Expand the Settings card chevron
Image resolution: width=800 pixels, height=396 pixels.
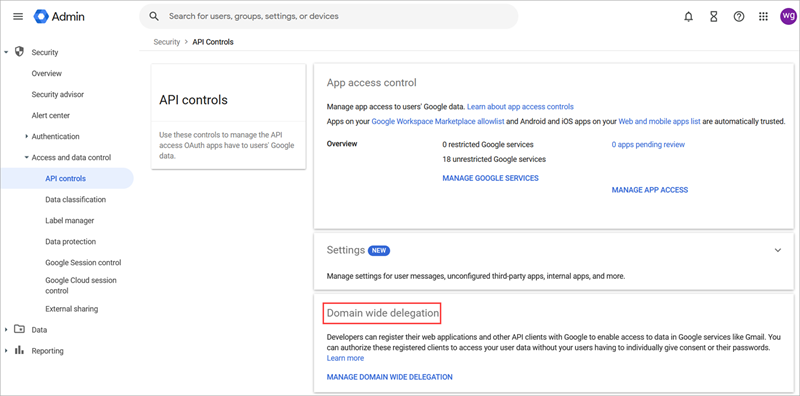(778, 250)
